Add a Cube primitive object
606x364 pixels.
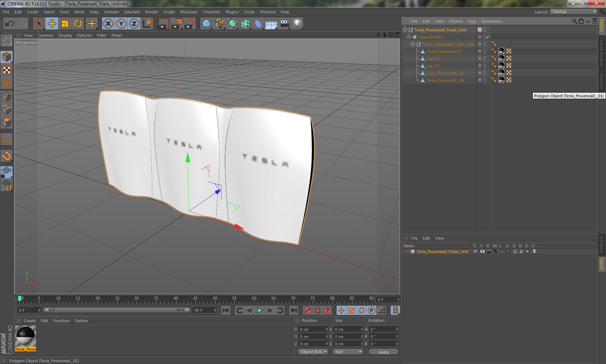(206, 24)
